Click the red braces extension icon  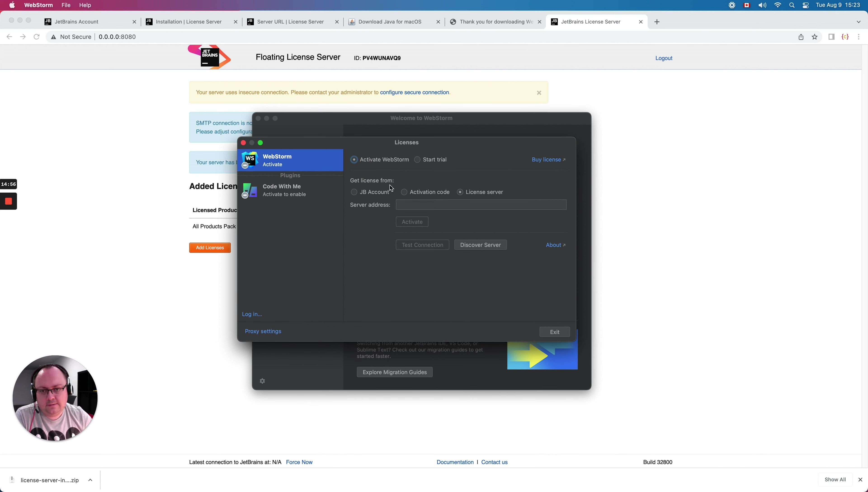pyautogui.click(x=845, y=37)
